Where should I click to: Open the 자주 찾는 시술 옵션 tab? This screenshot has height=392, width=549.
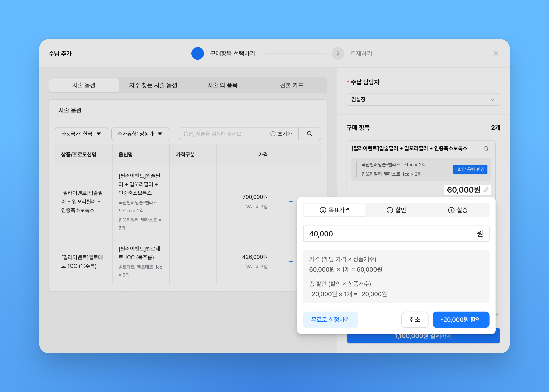point(153,85)
